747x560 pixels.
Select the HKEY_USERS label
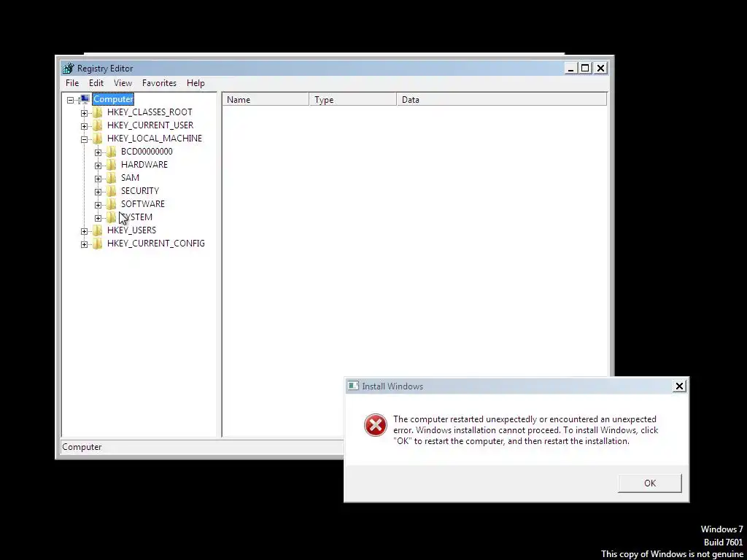(x=131, y=230)
